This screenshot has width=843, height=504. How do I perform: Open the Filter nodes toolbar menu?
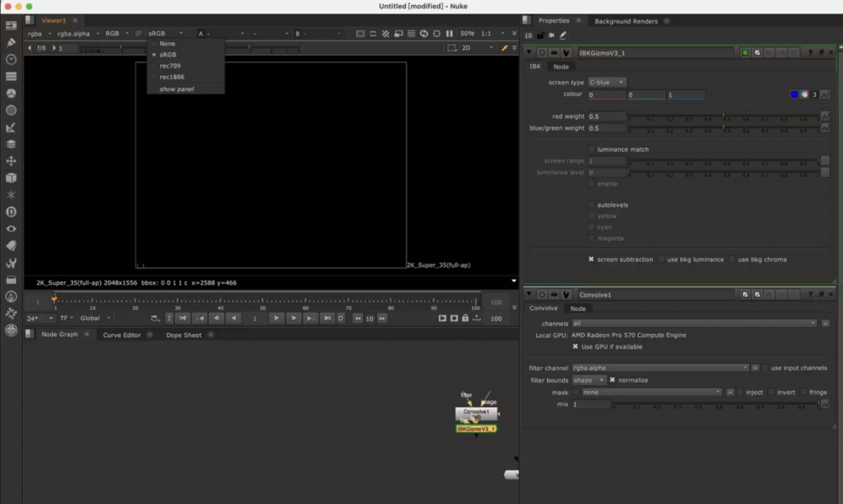point(11,110)
